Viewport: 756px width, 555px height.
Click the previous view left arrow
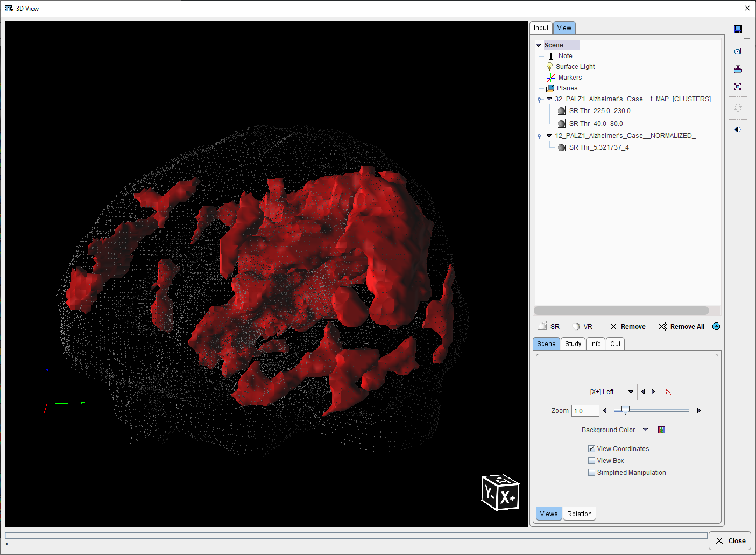[643, 392]
